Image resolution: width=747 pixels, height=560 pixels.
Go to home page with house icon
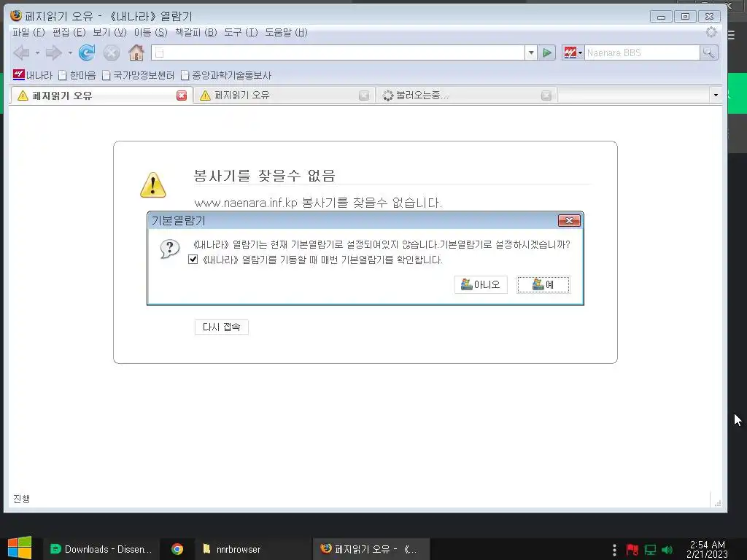pos(136,52)
